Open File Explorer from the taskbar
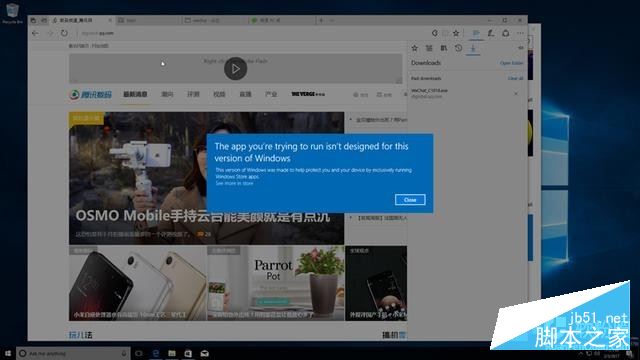The height and width of the screenshot is (360, 640). click(x=172, y=353)
